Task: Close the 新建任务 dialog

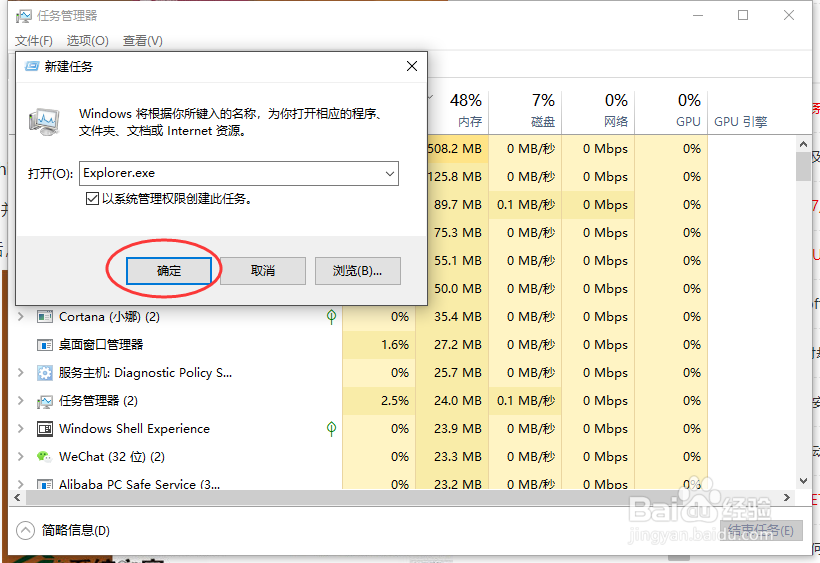Action: [412, 66]
